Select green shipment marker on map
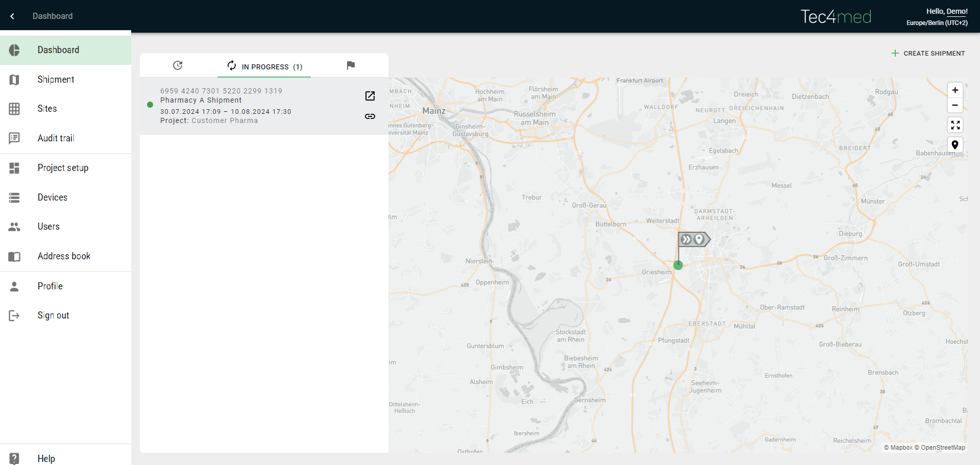The height and width of the screenshot is (465, 980). 678,265
